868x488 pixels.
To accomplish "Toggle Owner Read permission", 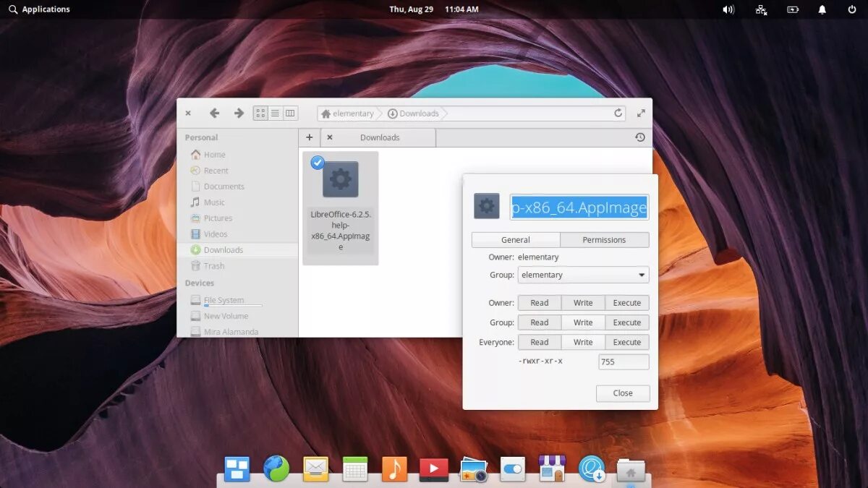I will coord(540,303).
